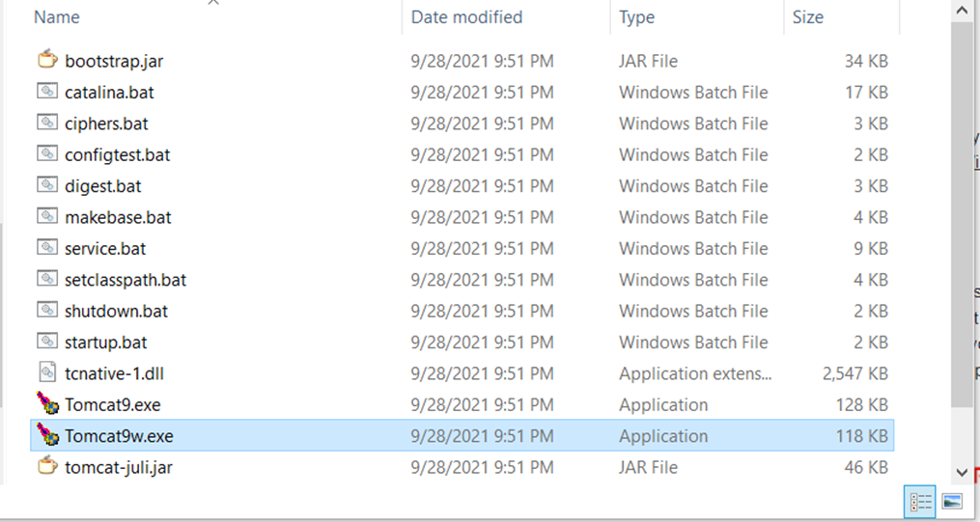Click the catalina.bat batch file icon
The image size is (980, 522).
[x=47, y=91]
